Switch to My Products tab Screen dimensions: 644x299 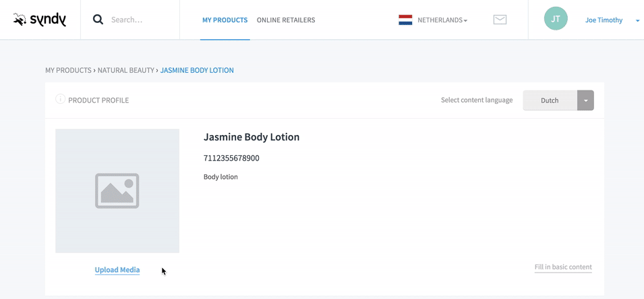pyautogui.click(x=225, y=20)
